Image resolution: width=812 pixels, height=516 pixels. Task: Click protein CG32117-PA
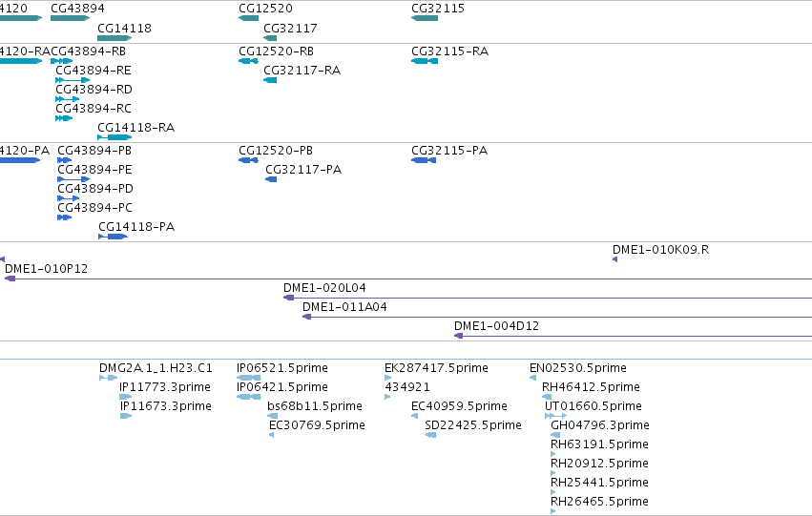click(x=271, y=179)
